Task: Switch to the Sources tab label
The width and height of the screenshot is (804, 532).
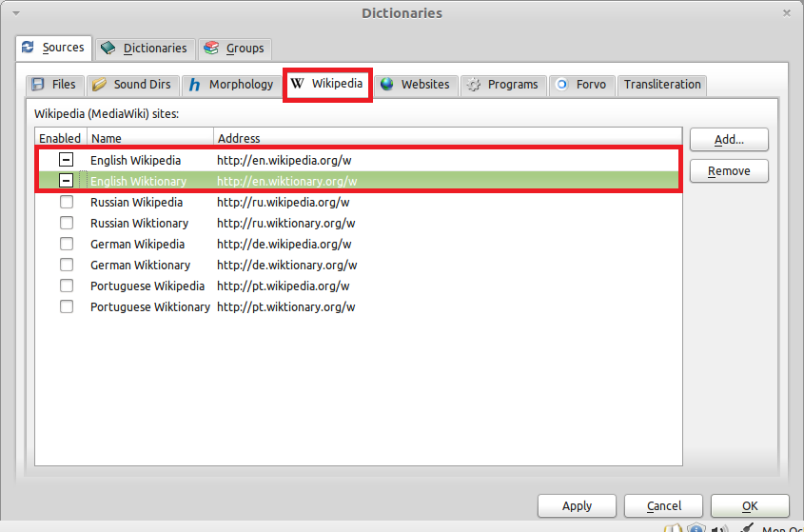Action: (x=63, y=48)
